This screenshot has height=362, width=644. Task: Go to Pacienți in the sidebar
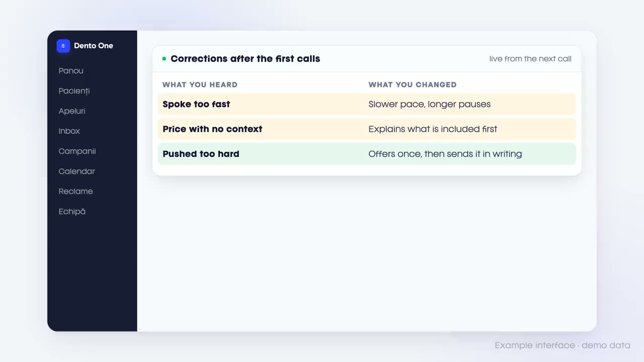(x=74, y=91)
